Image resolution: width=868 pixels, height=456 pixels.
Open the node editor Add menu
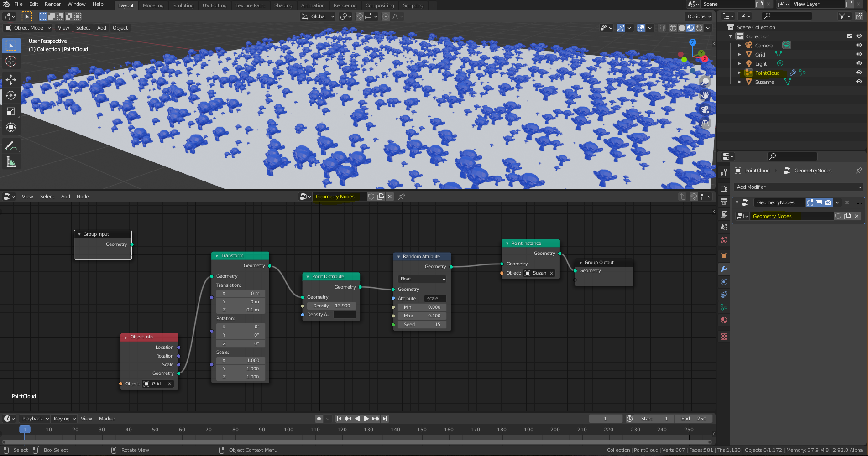tap(66, 197)
